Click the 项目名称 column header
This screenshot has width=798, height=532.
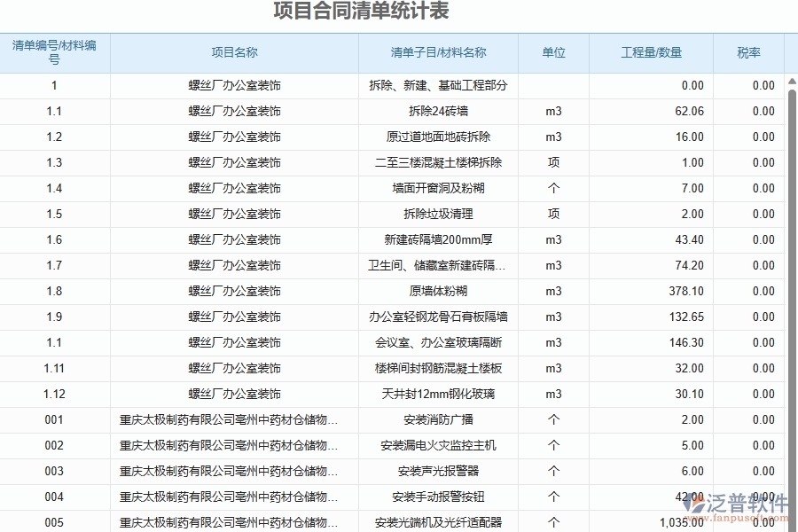pyautogui.click(x=233, y=52)
